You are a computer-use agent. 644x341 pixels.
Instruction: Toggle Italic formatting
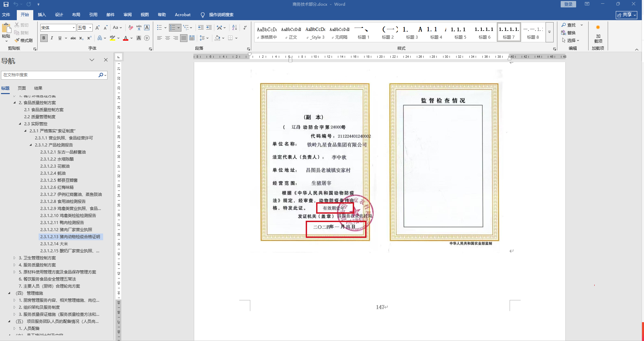(52, 38)
